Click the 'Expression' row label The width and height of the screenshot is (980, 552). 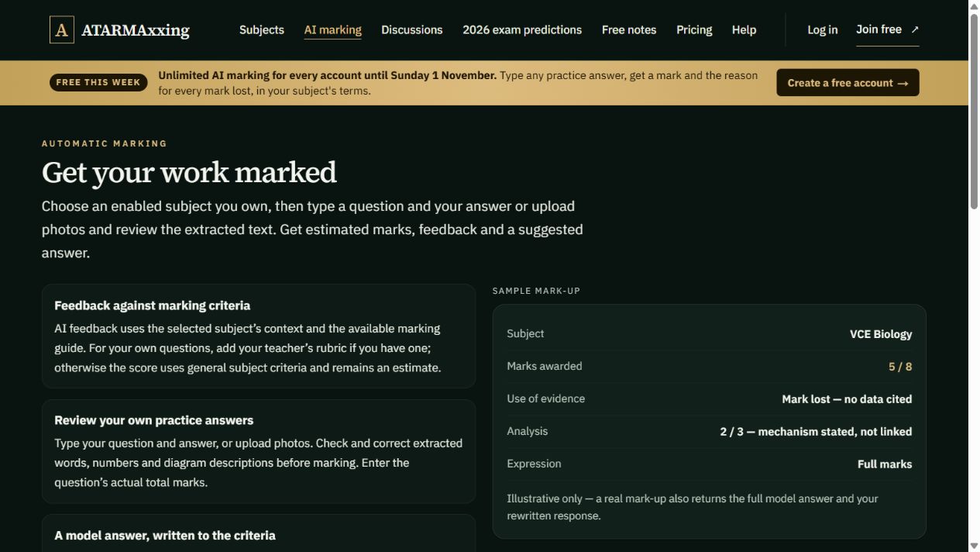(534, 464)
